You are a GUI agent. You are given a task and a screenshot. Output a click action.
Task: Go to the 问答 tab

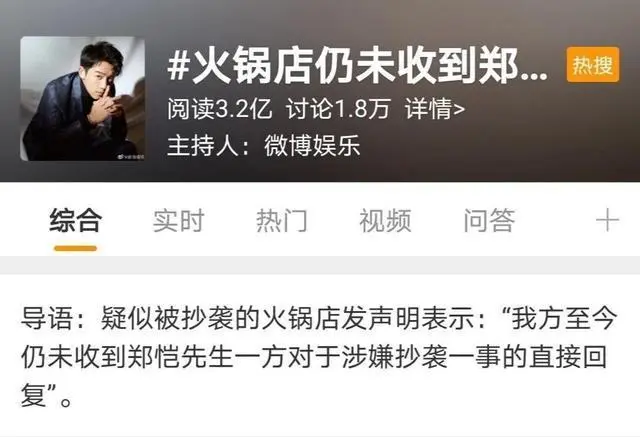pyautogui.click(x=489, y=220)
